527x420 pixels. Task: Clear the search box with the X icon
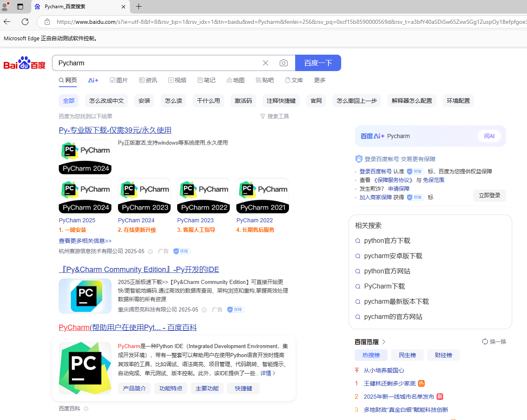[x=266, y=63]
